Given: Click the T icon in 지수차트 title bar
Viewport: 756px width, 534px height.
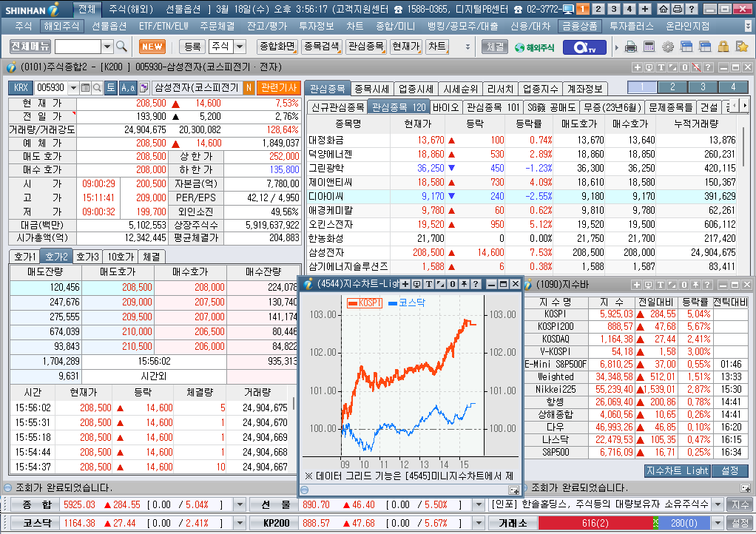Looking at the screenshot, I should [x=428, y=284].
